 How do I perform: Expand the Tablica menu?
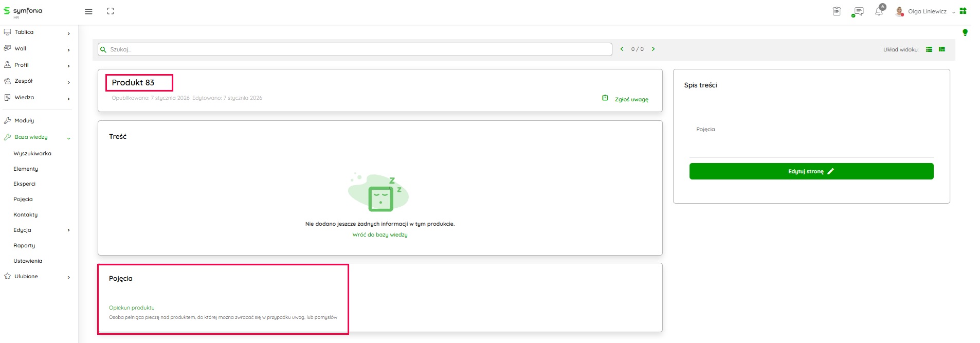(36, 32)
